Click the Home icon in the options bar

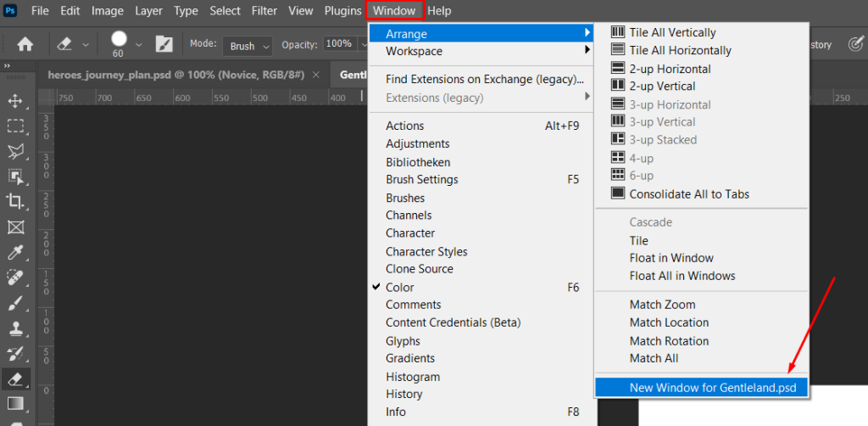(25, 44)
